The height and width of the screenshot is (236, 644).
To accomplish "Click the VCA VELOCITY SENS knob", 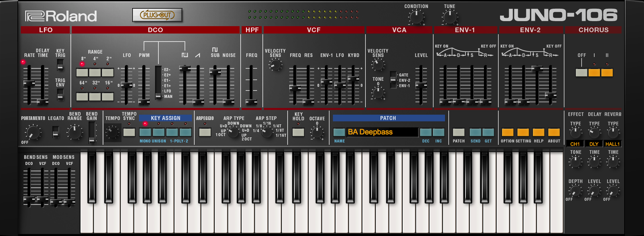I will (x=378, y=64).
